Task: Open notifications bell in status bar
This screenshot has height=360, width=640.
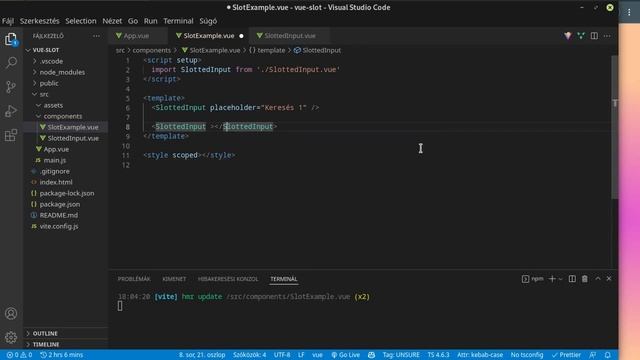Action: 607,355
